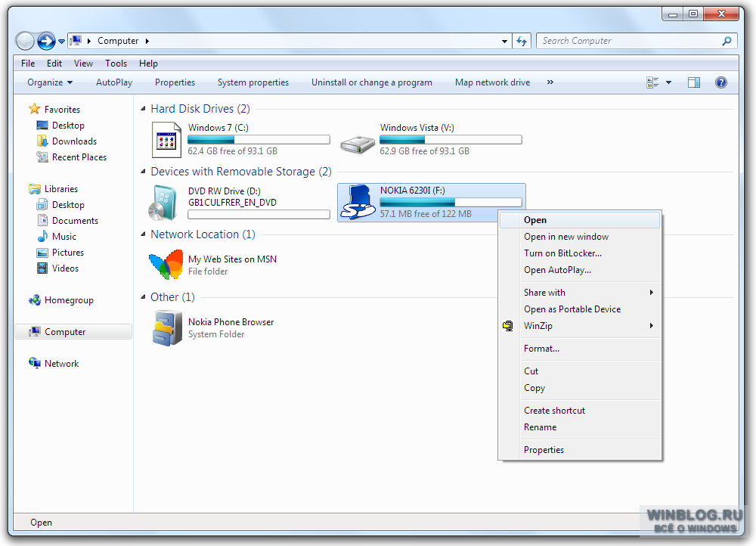
Task: Select the Windows Vista (V:) drive icon
Action: click(358, 144)
